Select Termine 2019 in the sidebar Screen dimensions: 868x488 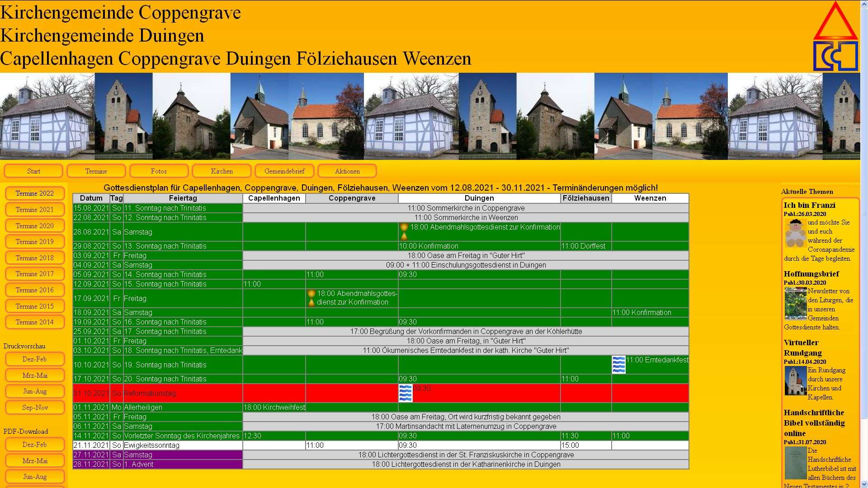tap(35, 242)
